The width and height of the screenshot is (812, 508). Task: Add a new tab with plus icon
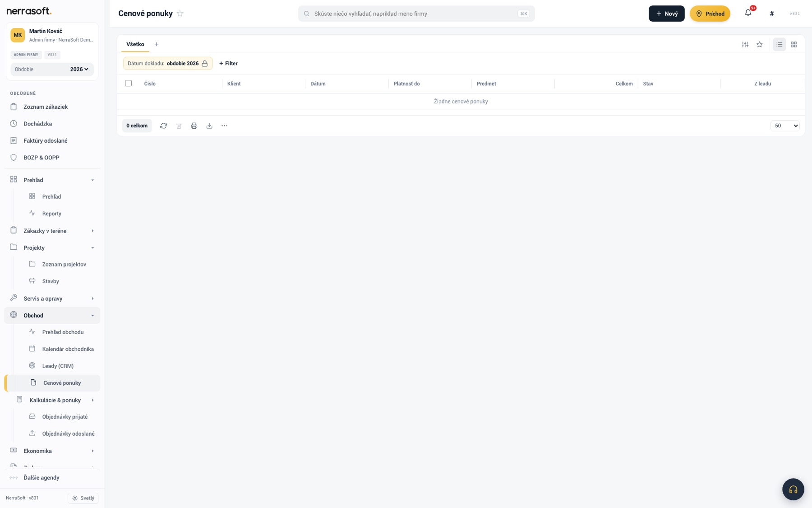(x=157, y=44)
